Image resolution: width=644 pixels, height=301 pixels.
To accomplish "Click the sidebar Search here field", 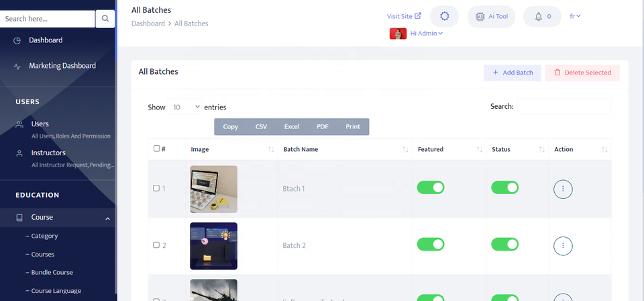I will click(x=48, y=19).
